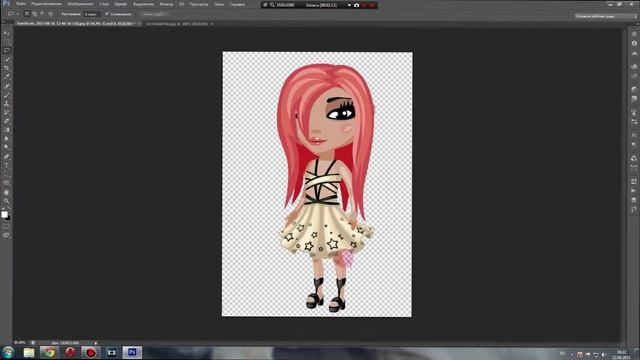Screen dimensions: 640x360
Task: Open the Lasso tool preset picker
Action: 12,14
